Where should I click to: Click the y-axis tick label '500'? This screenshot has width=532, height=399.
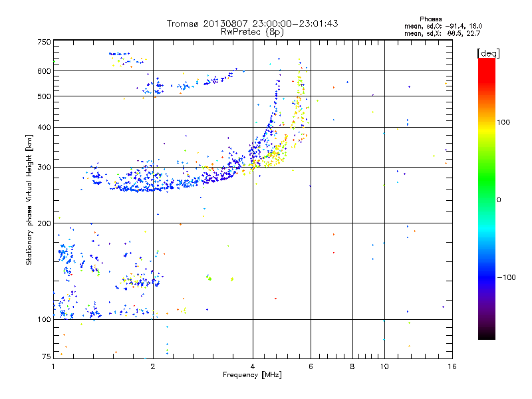coord(44,96)
